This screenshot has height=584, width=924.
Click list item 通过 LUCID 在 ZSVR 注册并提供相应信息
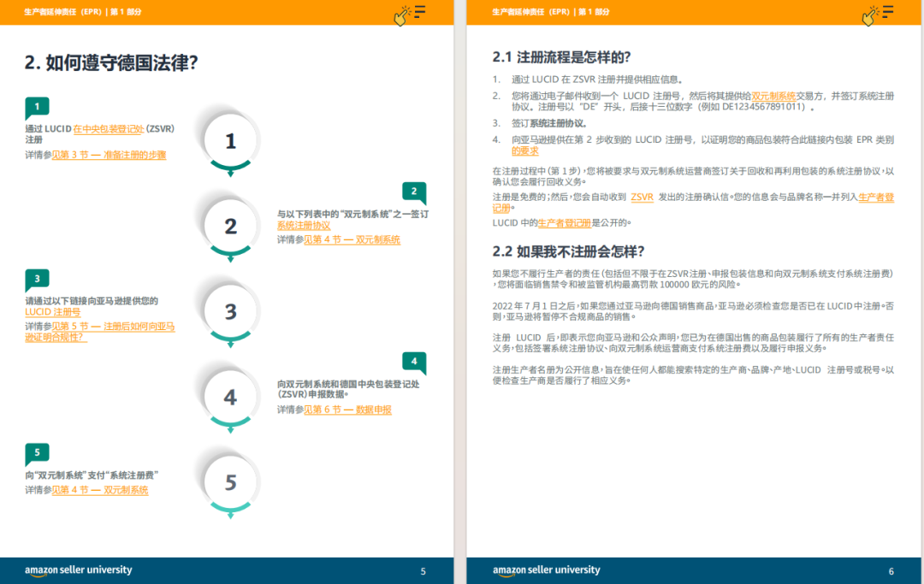pyautogui.click(x=597, y=80)
